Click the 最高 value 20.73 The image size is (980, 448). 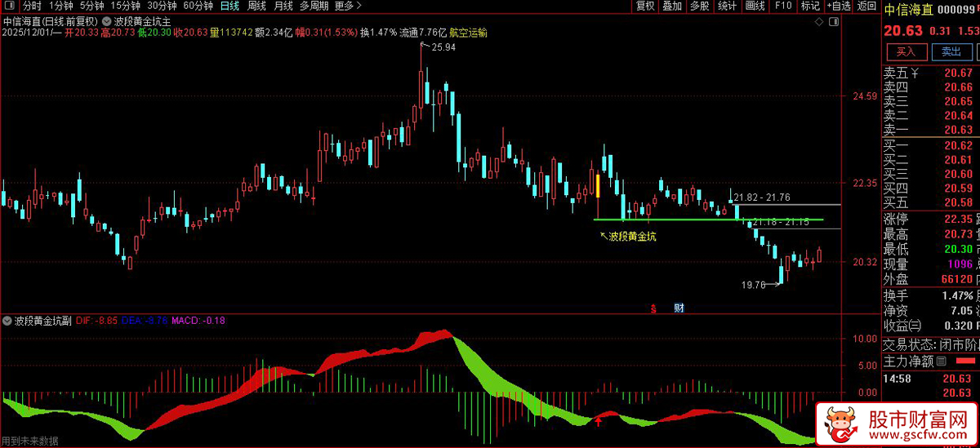point(958,234)
